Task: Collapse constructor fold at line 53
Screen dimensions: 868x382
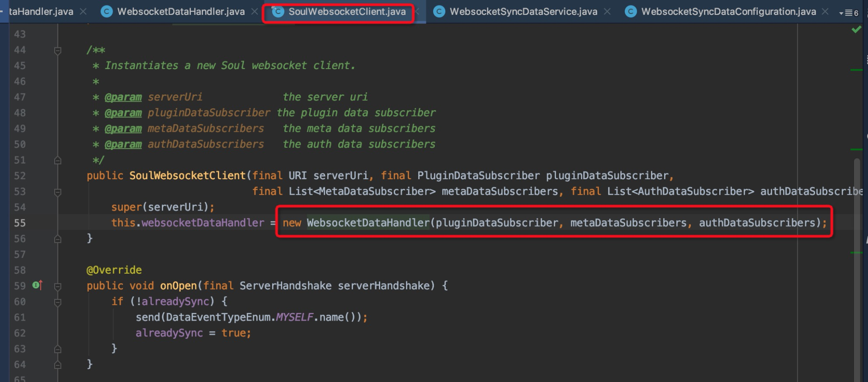Action: [58, 192]
